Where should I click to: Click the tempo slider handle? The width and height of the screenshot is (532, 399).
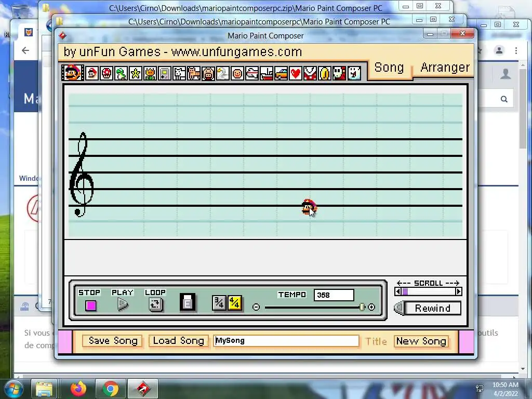362,307
